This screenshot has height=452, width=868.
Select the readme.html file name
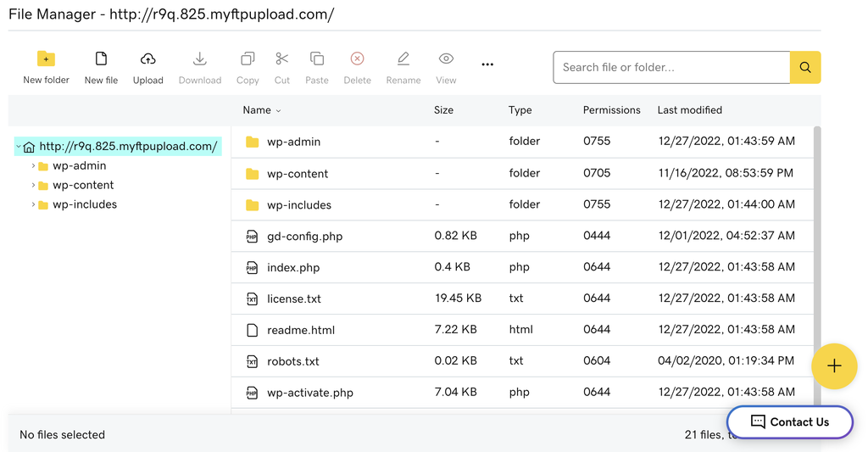tap(301, 330)
